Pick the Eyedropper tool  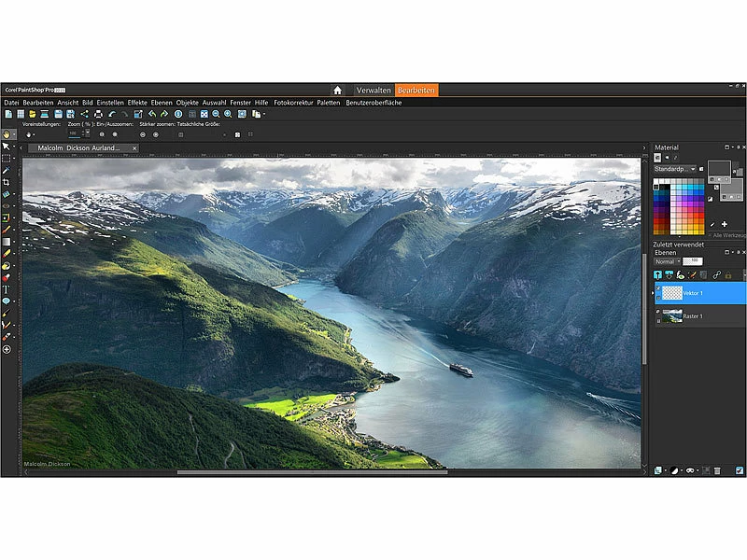coord(7,171)
